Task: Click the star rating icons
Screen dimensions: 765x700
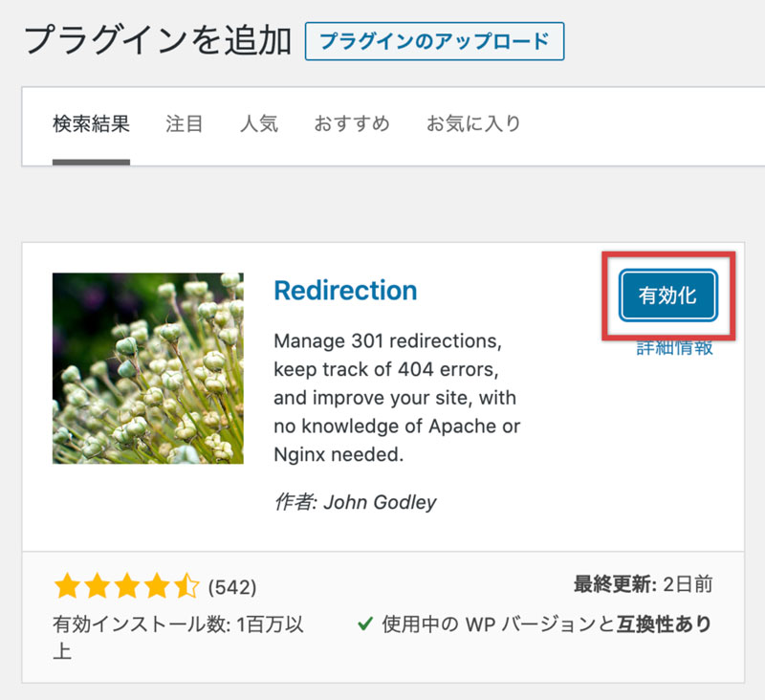Action: point(127,586)
